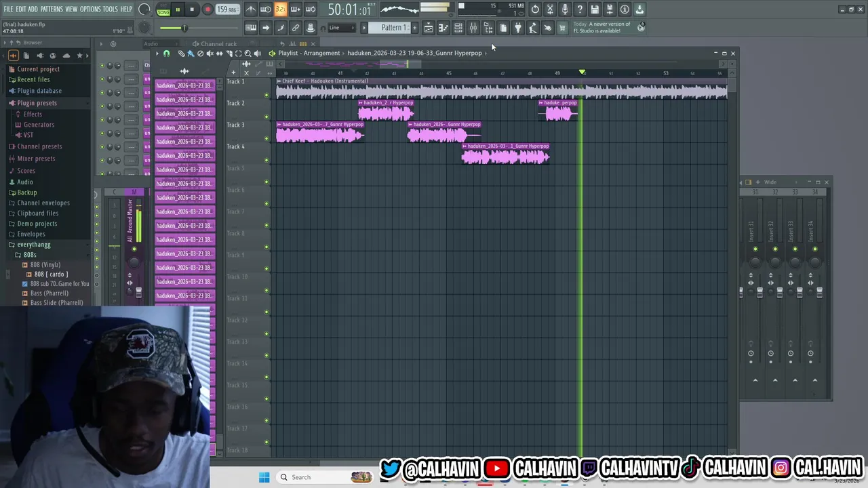Adjust the master volume slider
868x488 pixels.
[184, 28]
